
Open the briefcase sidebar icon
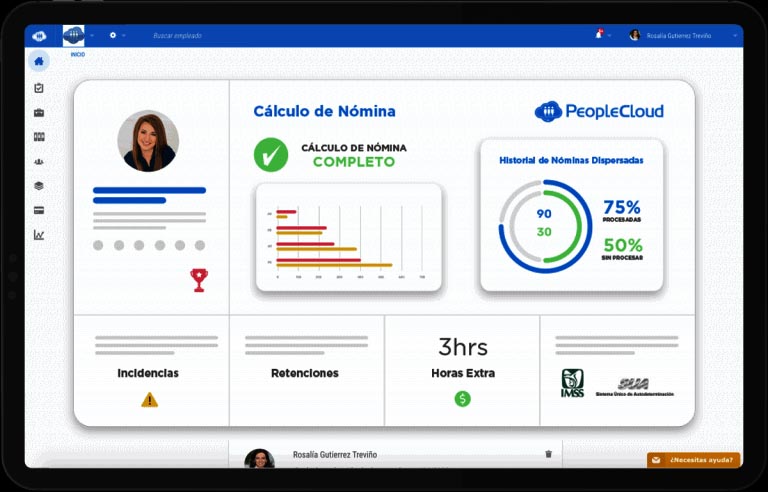(39, 113)
